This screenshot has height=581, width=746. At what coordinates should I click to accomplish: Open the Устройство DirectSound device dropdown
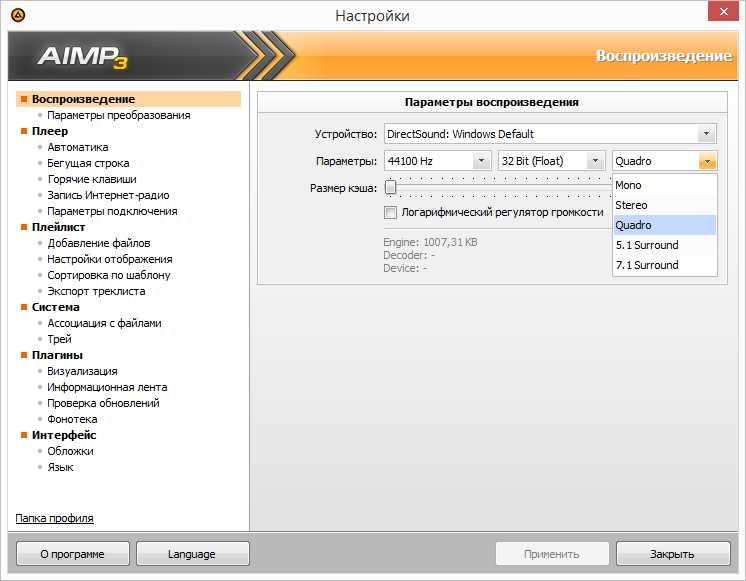pos(707,134)
